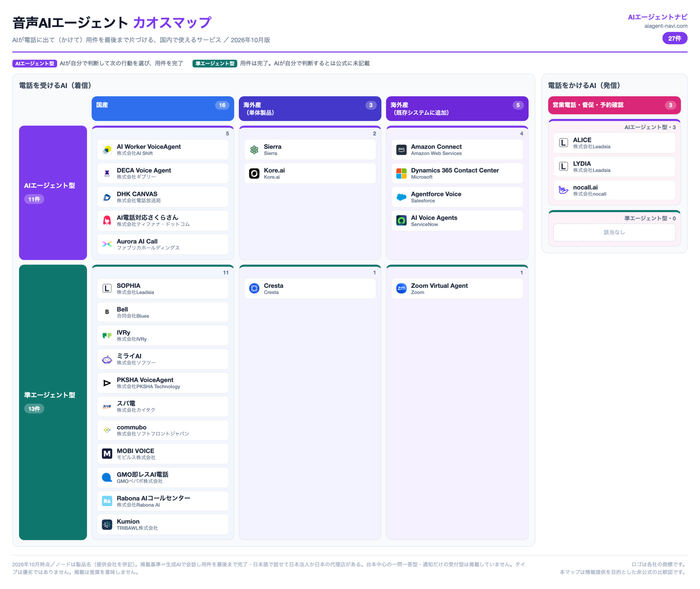700x589 pixels.
Task: Click the Kumion logo icon
Action: [107, 524]
